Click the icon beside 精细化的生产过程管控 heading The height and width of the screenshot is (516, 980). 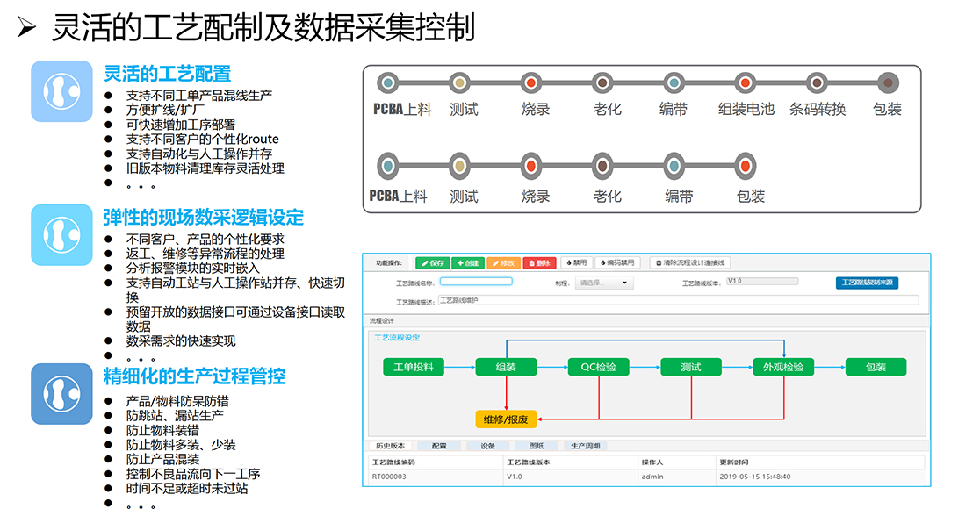[61, 394]
